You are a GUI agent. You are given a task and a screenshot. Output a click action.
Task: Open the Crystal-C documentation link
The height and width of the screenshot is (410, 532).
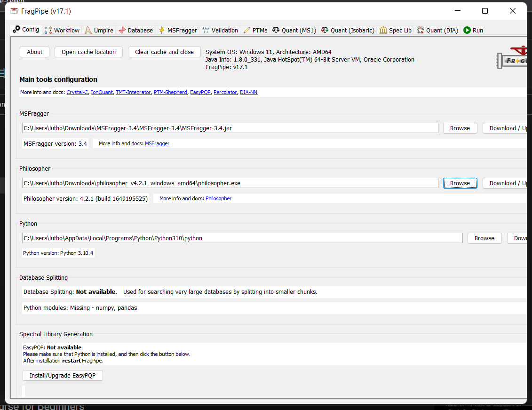77,92
